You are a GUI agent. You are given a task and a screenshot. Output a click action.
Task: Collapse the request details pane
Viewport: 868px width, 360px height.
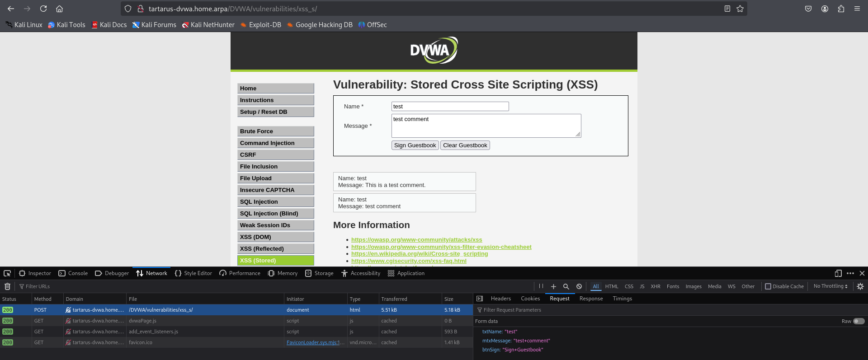480,299
